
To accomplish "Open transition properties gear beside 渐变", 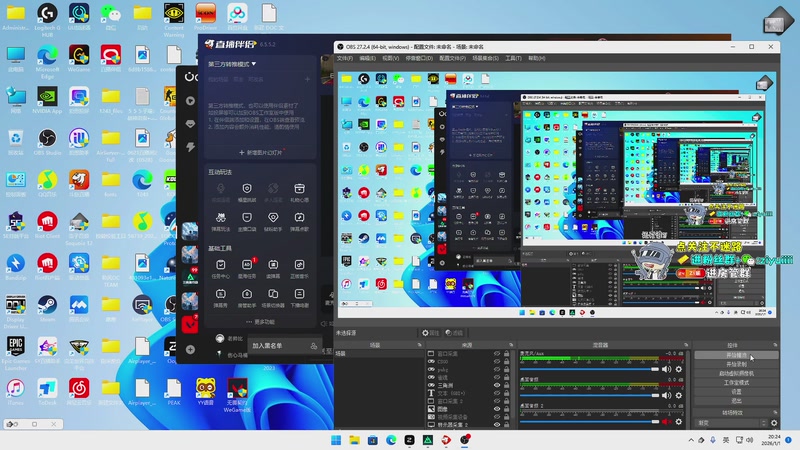I will [x=774, y=423].
